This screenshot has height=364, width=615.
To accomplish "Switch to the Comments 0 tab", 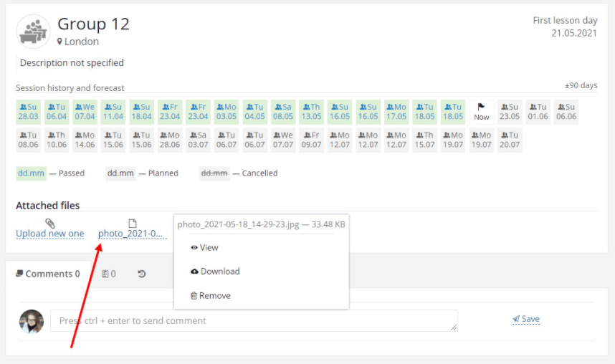I will tap(48, 274).
